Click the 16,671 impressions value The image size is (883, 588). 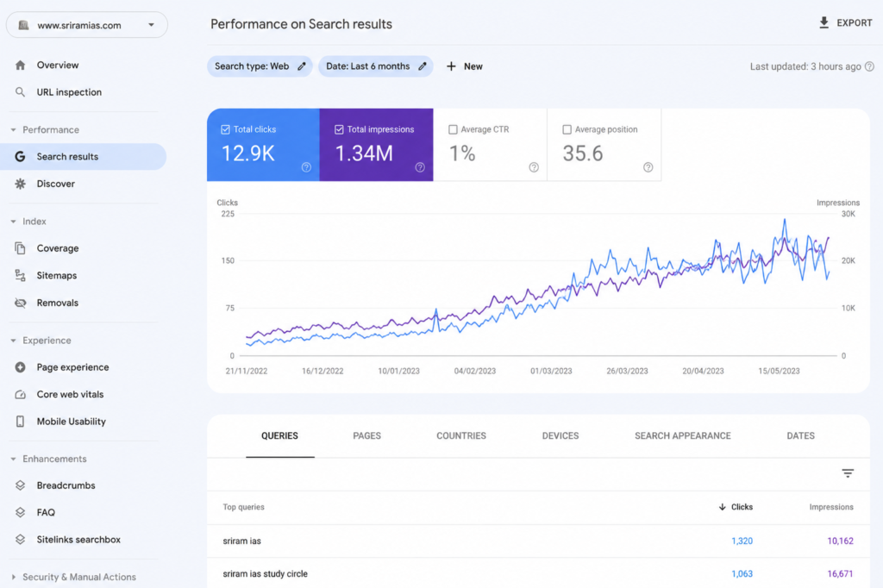pos(840,574)
